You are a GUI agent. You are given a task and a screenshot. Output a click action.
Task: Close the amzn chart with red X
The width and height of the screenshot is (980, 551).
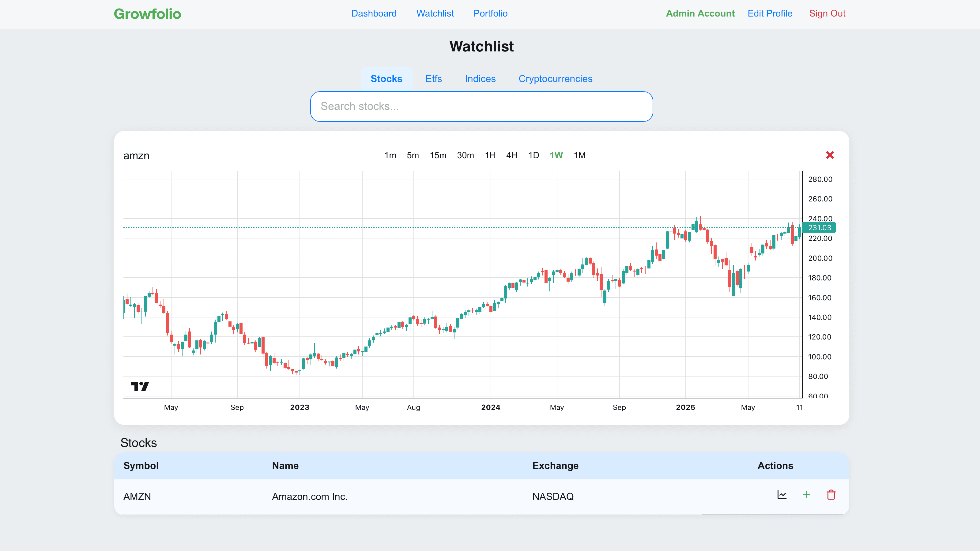pos(830,155)
